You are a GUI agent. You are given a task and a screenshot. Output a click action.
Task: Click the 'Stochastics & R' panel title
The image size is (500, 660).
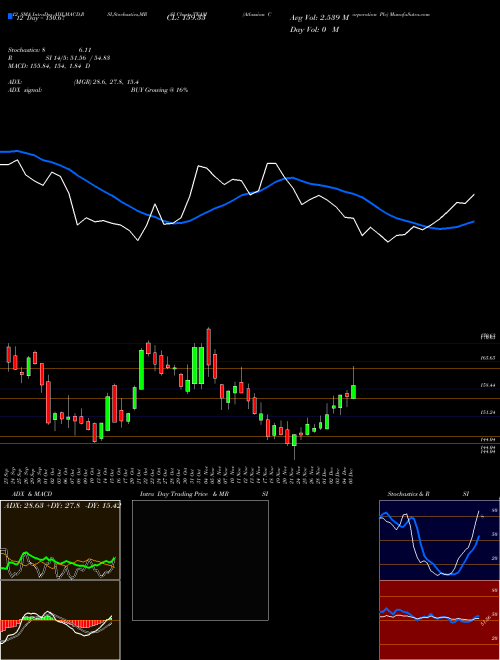[409, 494]
